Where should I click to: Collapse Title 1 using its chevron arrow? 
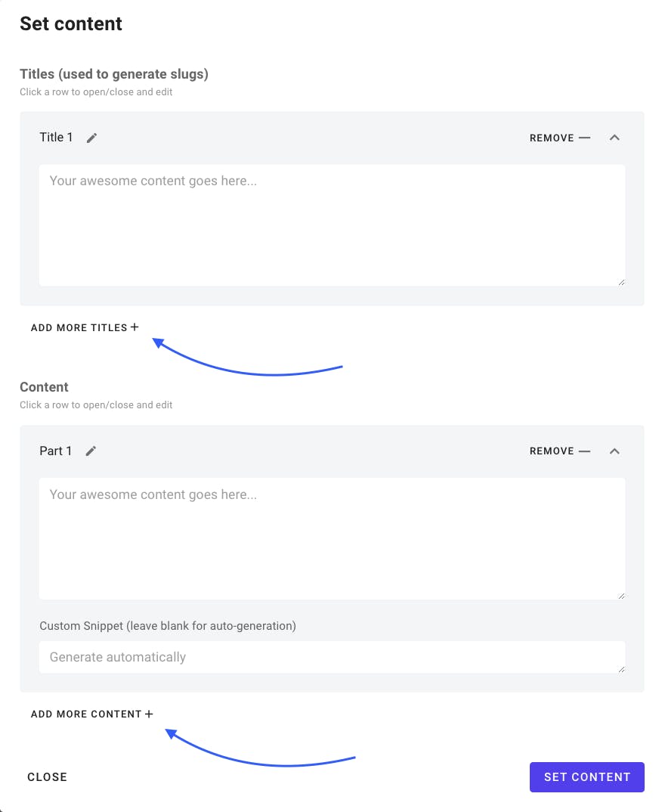click(x=614, y=138)
